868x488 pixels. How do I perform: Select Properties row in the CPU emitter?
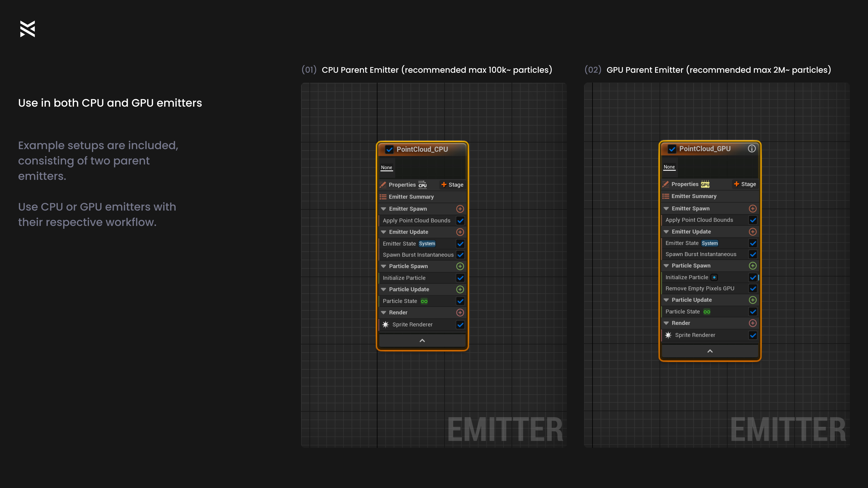click(402, 185)
